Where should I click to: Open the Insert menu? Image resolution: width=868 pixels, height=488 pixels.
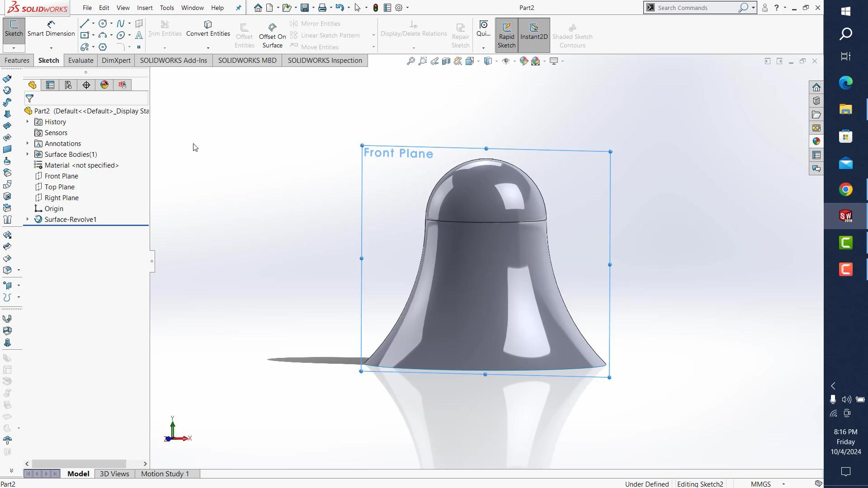(145, 8)
